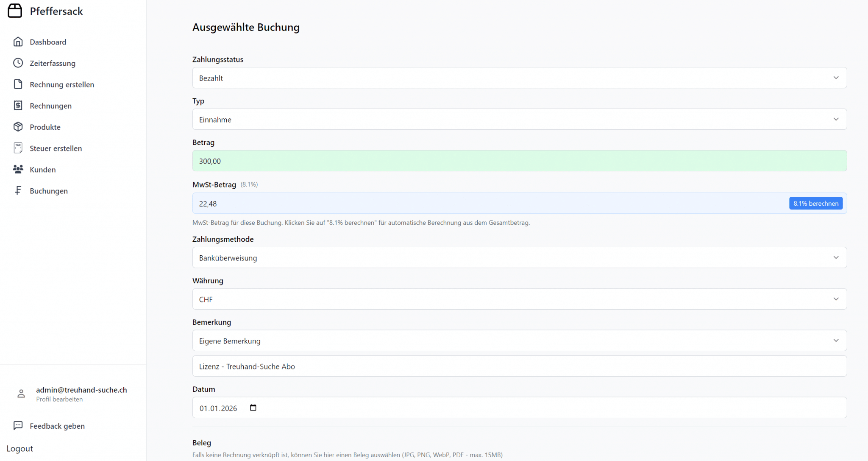Open Dashboard via the house icon
868x461 pixels.
18,42
